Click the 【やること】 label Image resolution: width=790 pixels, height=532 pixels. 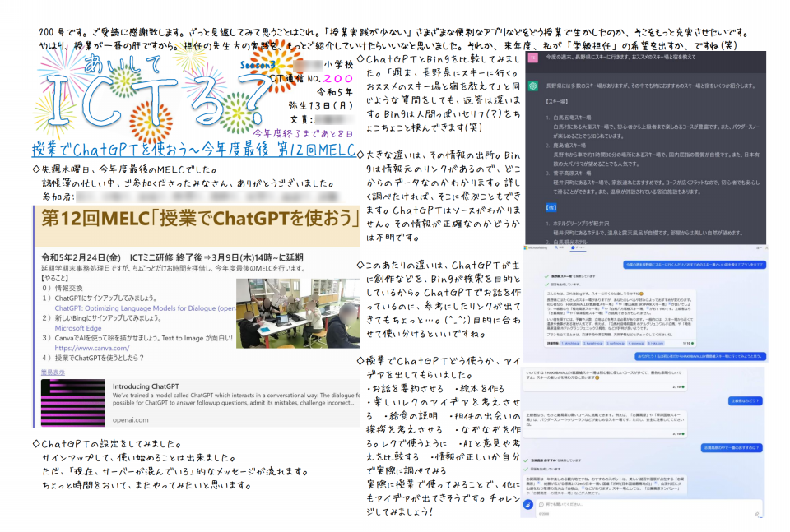coord(54,278)
